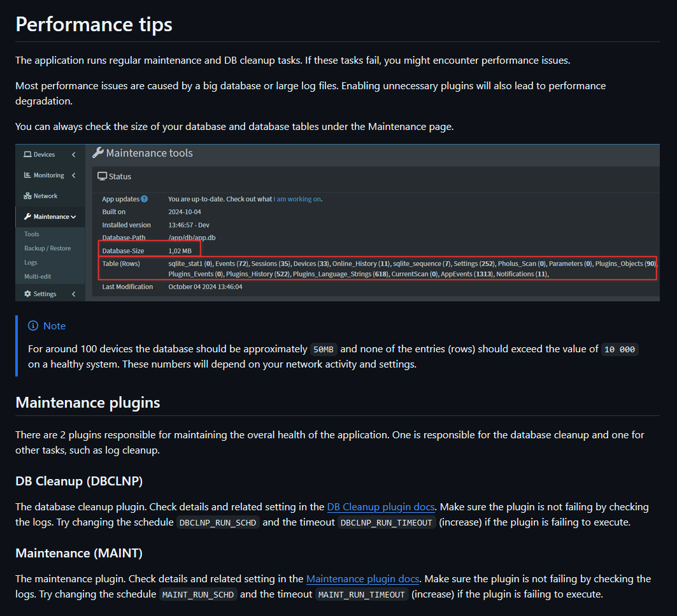Viewport: 677px width, 616px height.
Task: Click the Maintenance wrench sidebar icon
Action: (x=27, y=217)
